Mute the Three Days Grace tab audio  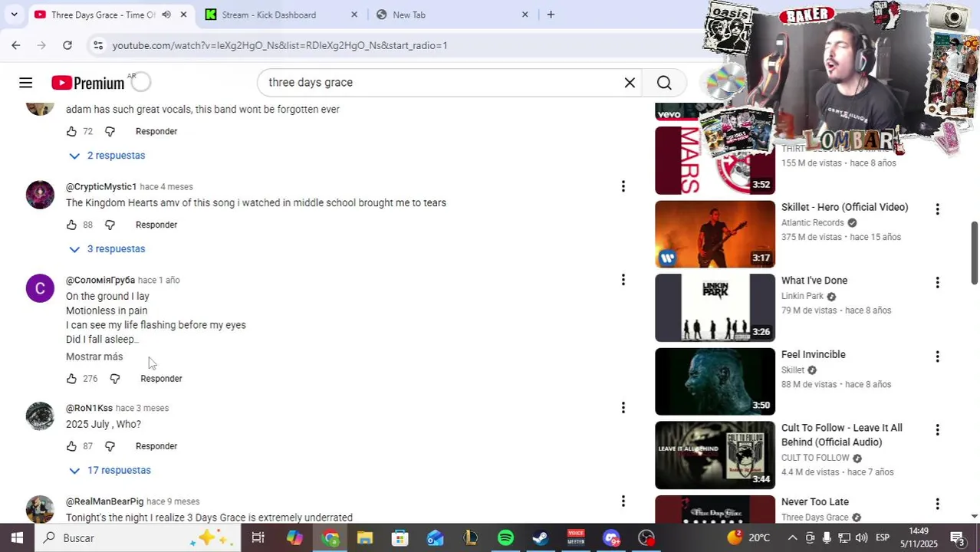point(166,15)
